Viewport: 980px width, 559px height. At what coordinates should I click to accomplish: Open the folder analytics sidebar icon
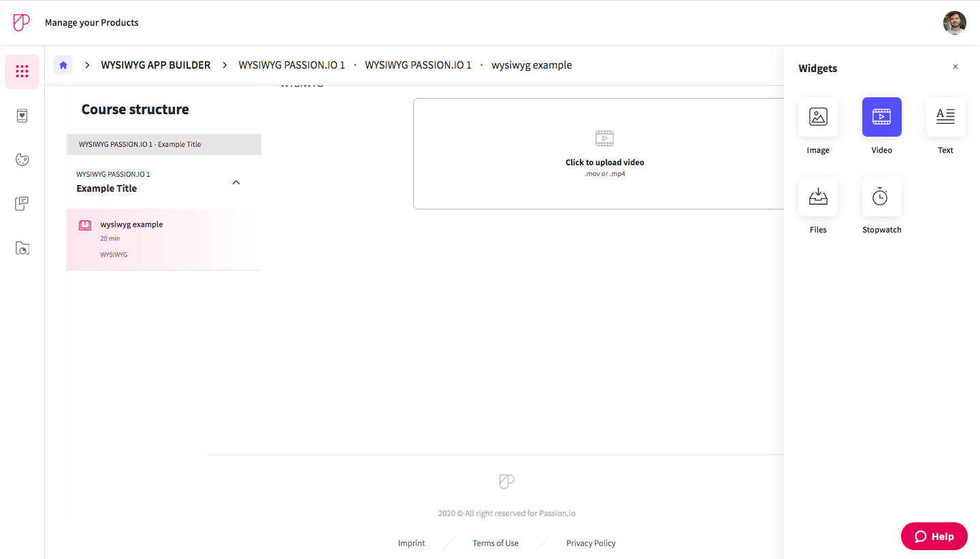pos(22,248)
